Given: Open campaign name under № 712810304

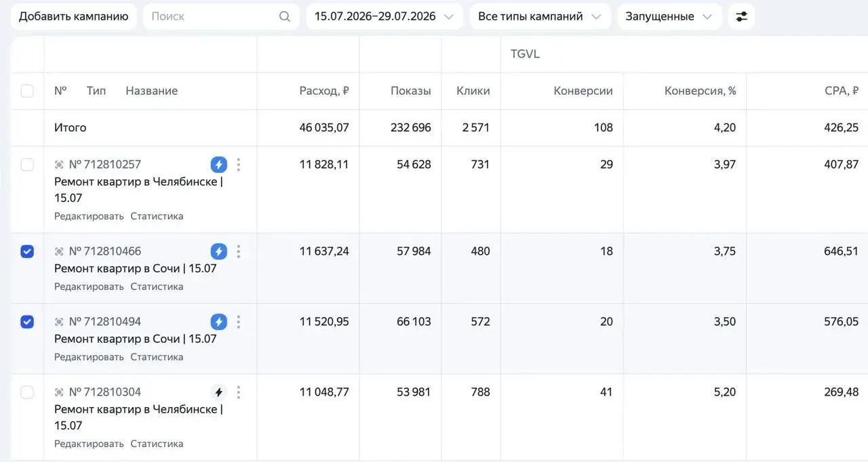Looking at the screenshot, I should [x=138, y=417].
